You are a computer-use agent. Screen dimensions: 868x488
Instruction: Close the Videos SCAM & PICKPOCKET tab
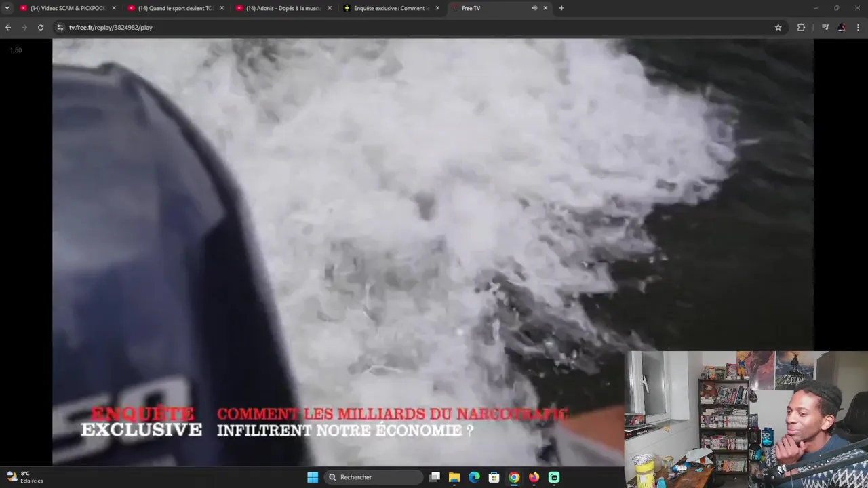pos(114,8)
